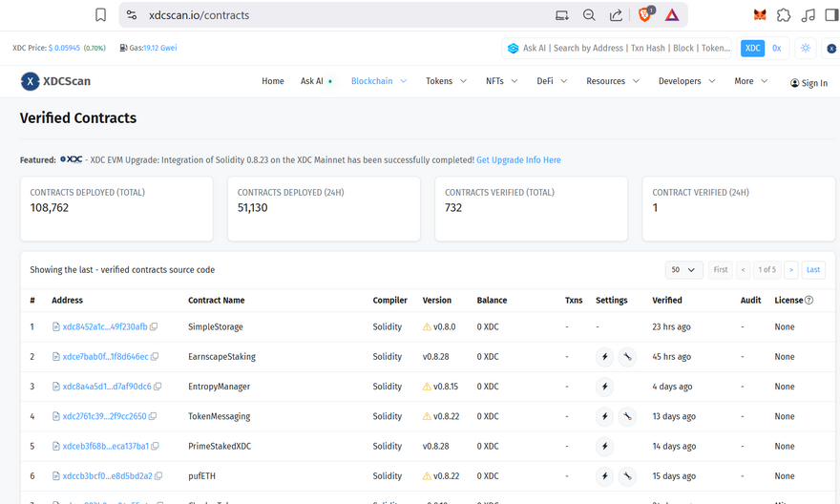
Task: Open the Get Upgrade Info Here link
Action: point(518,159)
